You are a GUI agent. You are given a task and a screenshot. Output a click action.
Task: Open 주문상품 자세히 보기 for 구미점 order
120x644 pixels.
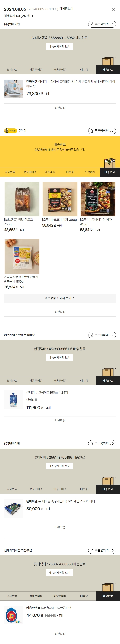60,298
